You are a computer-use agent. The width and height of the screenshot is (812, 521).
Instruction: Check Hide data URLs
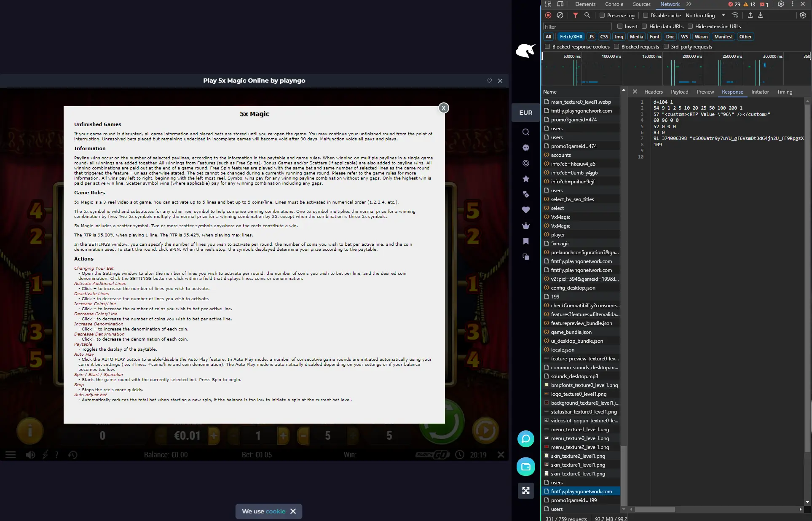tap(644, 26)
